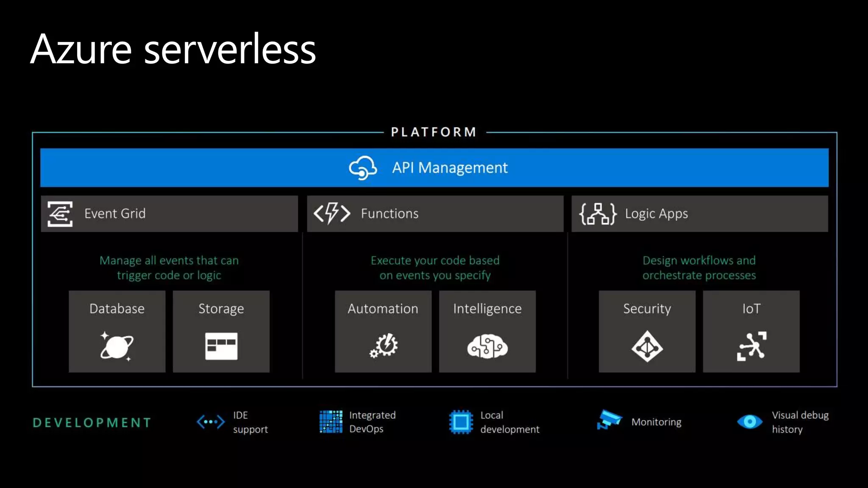Click the Integrated DevOps grid icon
868x488 pixels.
(x=331, y=421)
